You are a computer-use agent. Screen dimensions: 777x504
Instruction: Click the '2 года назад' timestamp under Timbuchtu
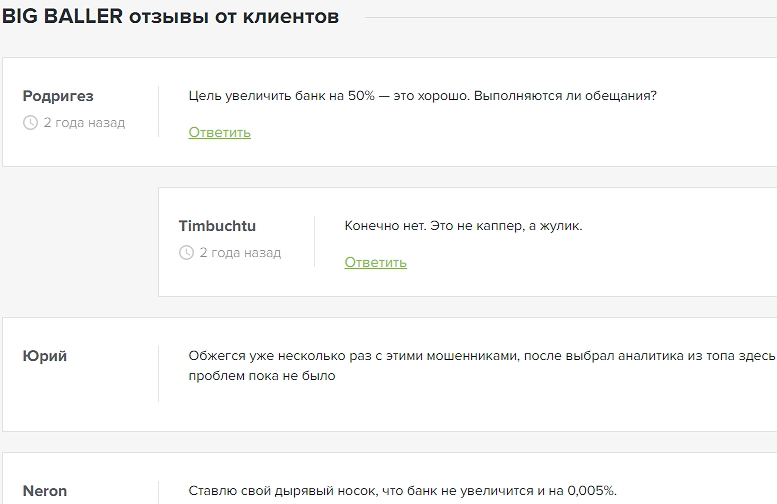[x=240, y=253]
